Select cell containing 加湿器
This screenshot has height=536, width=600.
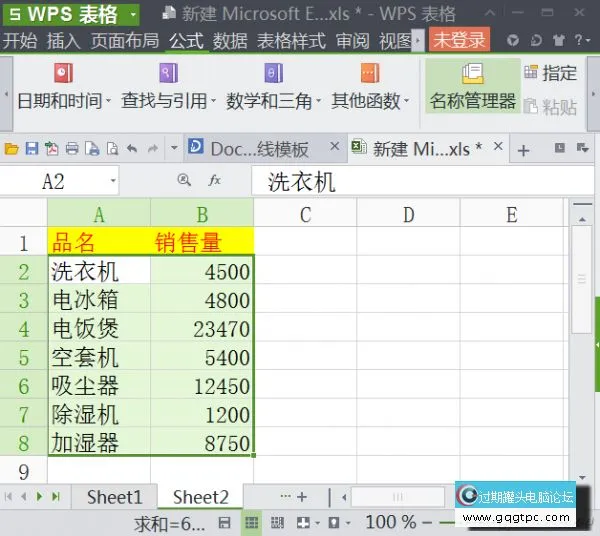coord(99,443)
